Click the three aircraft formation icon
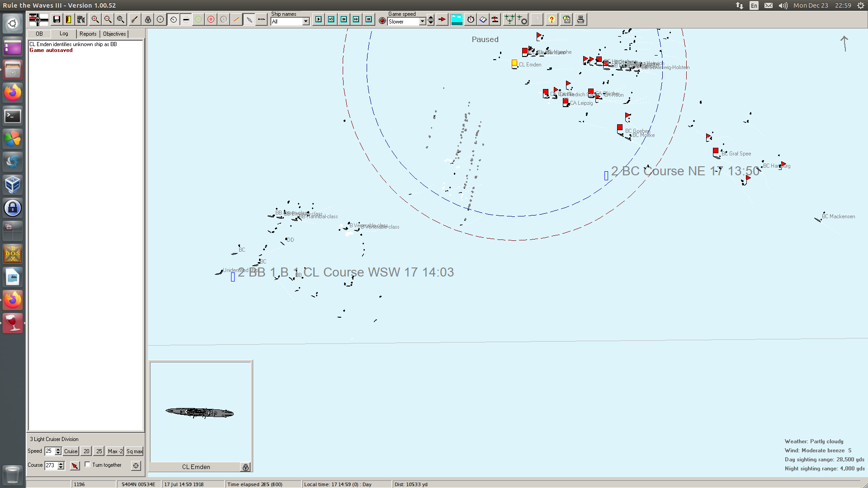Screen dimensions: 868x488 [x=509, y=19]
